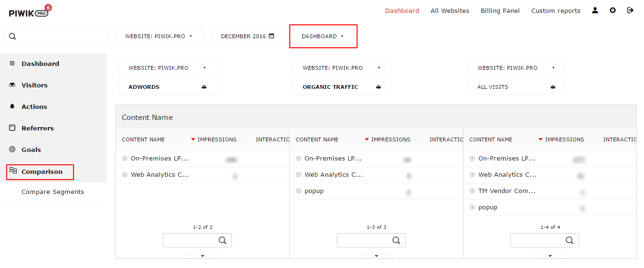Viewport: 644px width, 268px height.
Task: Click the segment people icon beside ALL VISITS
Action: pos(553,87)
